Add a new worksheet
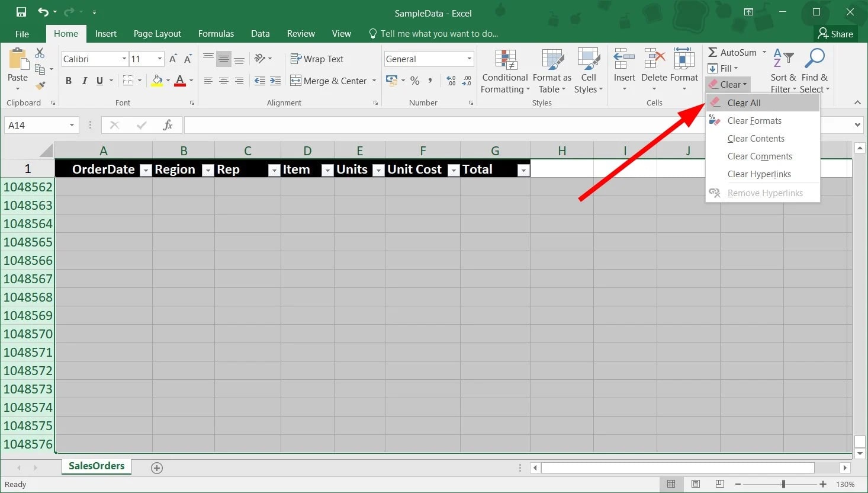The width and height of the screenshot is (868, 493). (x=156, y=468)
